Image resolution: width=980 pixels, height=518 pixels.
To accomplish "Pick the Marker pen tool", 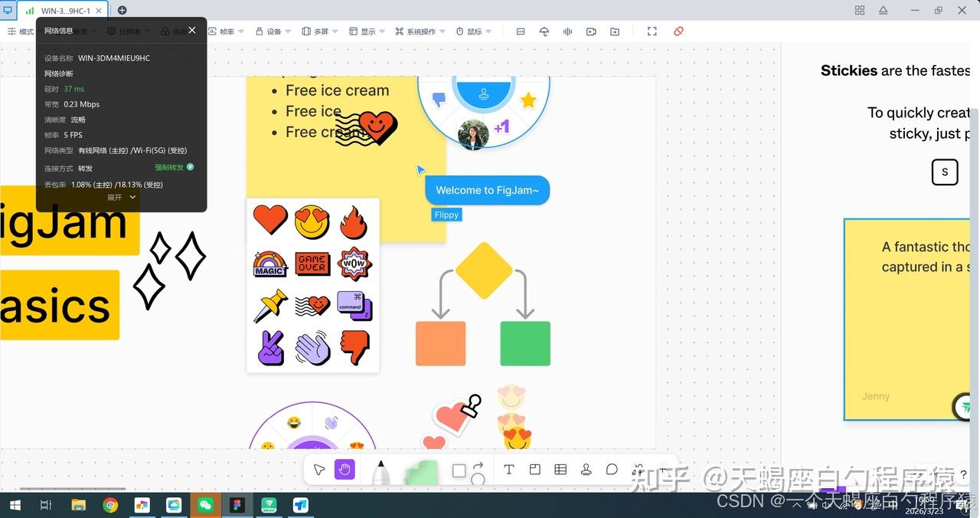I will (x=381, y=472).
